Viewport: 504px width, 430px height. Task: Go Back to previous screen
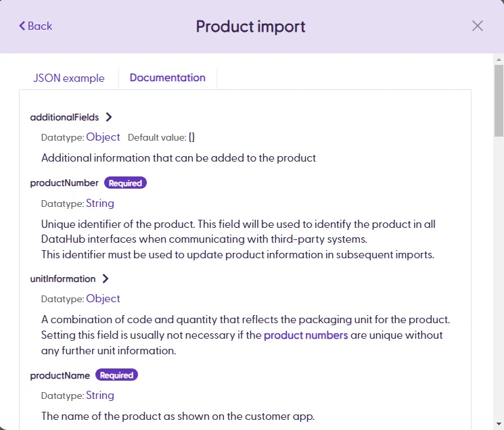coord(35,26)
